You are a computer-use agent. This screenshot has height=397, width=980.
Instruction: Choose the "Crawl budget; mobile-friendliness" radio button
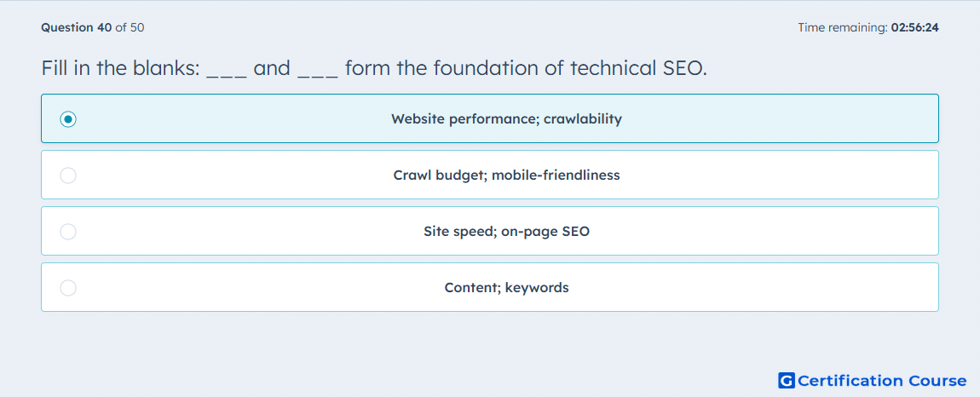click(68, 175)
